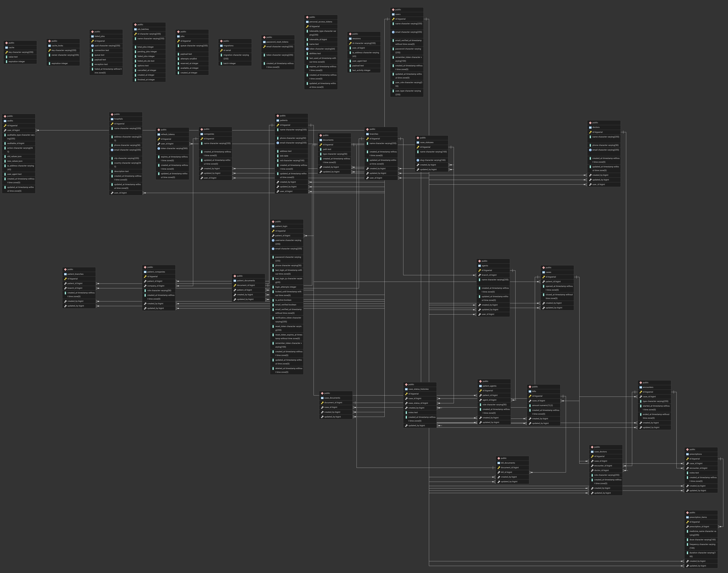Viewport: 728px width, 573px height.
Task: Select the personal_access_tokens abilities column
Action: pyautogui.click(x=315, y=53)
